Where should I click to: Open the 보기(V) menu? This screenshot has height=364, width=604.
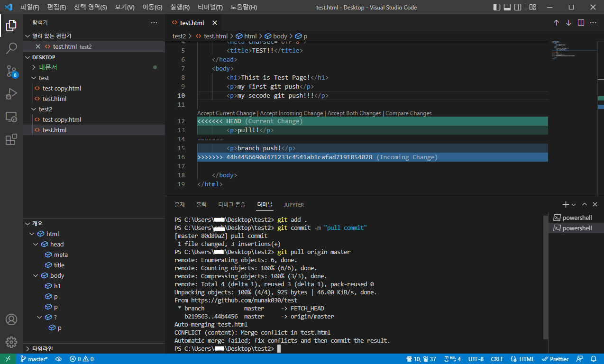124,7
